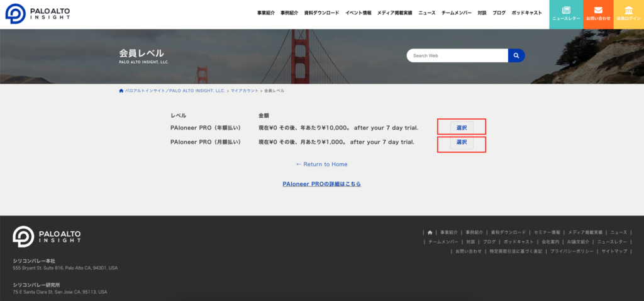This screenshot has width=644, height=301.
Task: Open 事業紹介 in the top navigation
Action: tap(266, 13)
